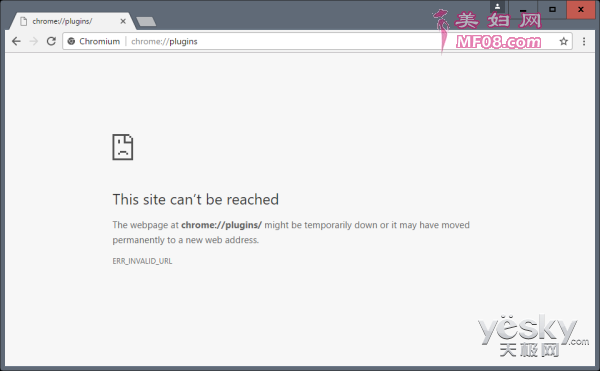Image resolution: width=600 pixels, height=371 pixels.
Task: Click the sad page error icon
Action: 122,147
